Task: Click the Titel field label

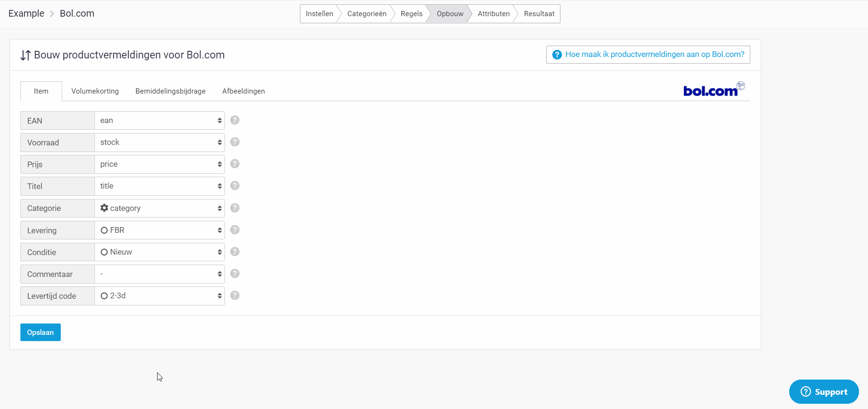Action: click(x=57, y=186)
